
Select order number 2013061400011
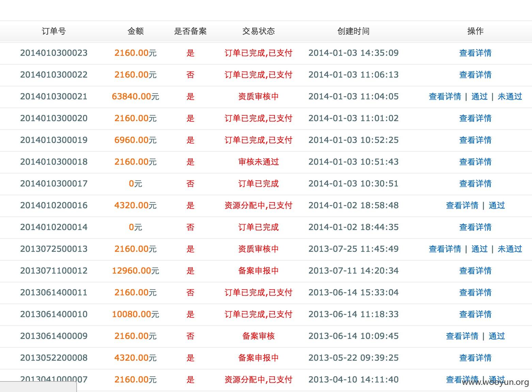(54, 293)
